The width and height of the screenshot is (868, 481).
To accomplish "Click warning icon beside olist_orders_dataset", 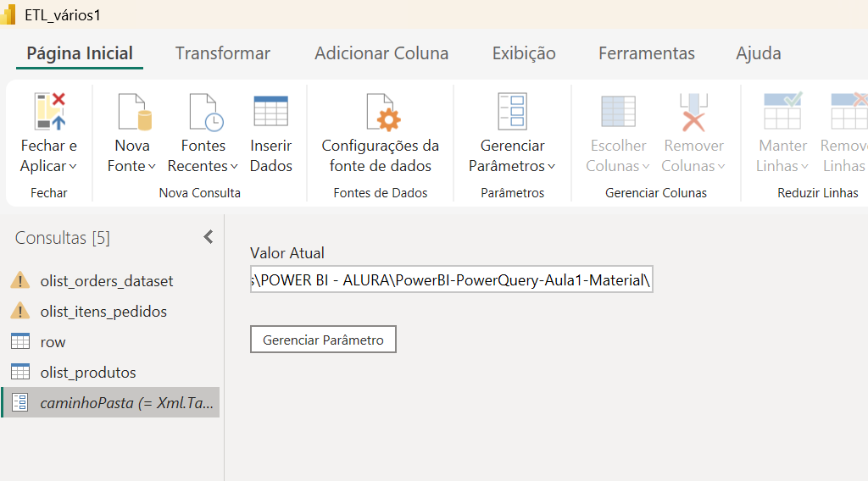I will [20, 280].
